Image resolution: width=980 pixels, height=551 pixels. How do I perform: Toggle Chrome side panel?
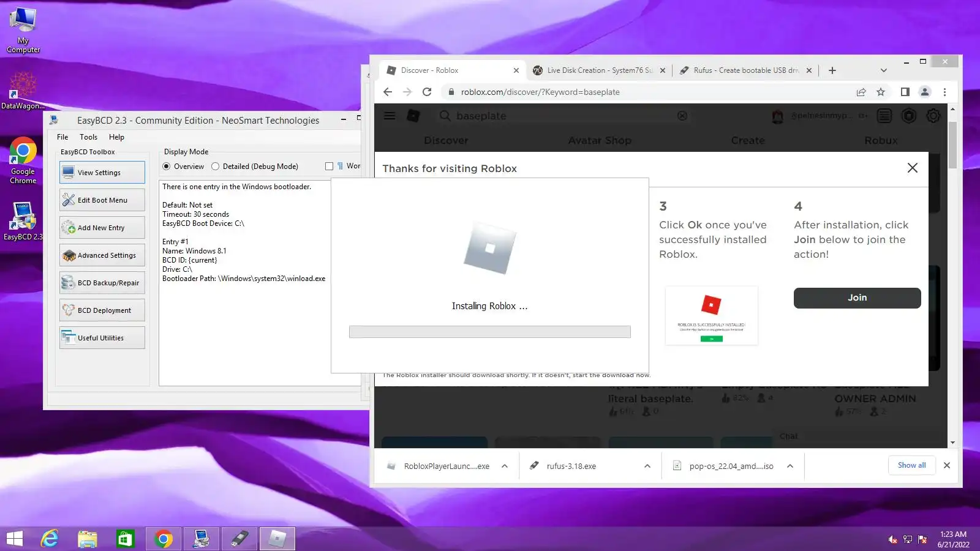tap(905, 92)
